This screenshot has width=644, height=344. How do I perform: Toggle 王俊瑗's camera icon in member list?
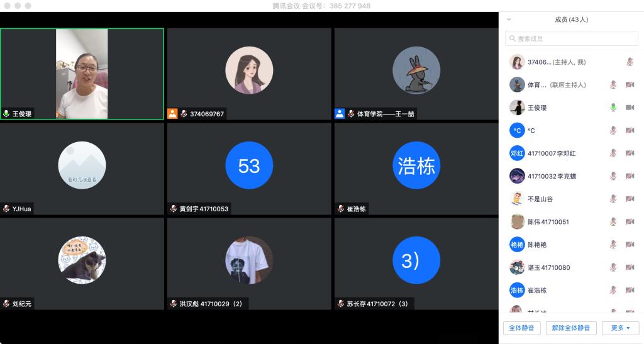point(630,108)
